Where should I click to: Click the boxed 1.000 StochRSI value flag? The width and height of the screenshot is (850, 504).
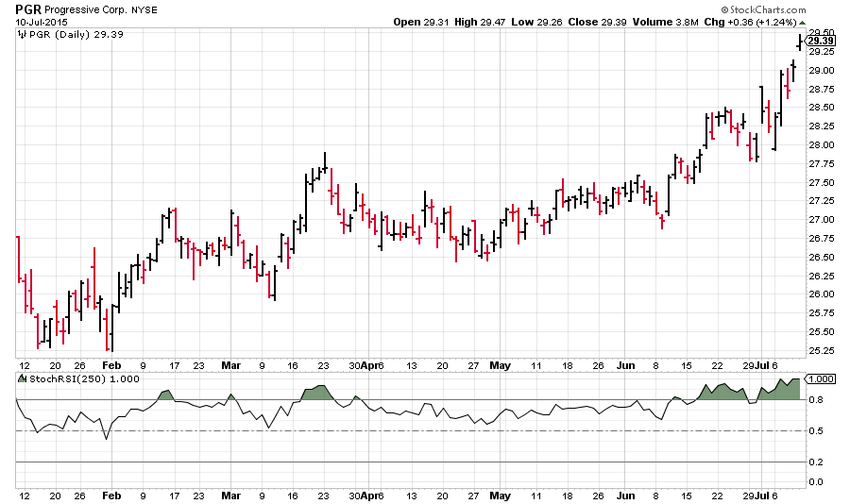pos(821,378)
